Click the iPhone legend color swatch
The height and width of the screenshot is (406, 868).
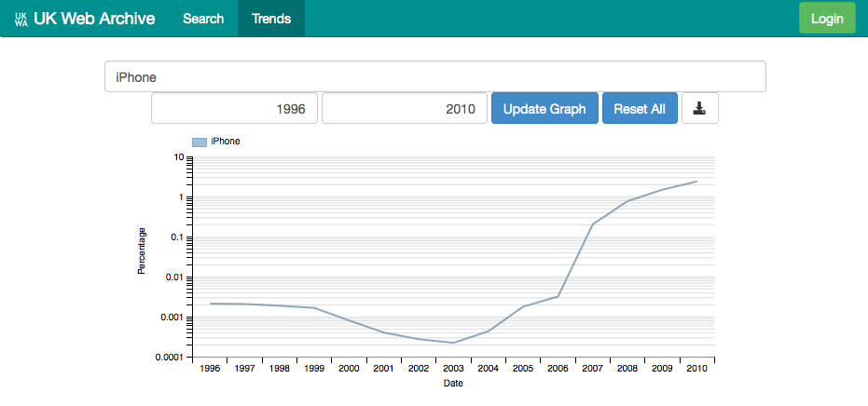[x=200, y=142]
